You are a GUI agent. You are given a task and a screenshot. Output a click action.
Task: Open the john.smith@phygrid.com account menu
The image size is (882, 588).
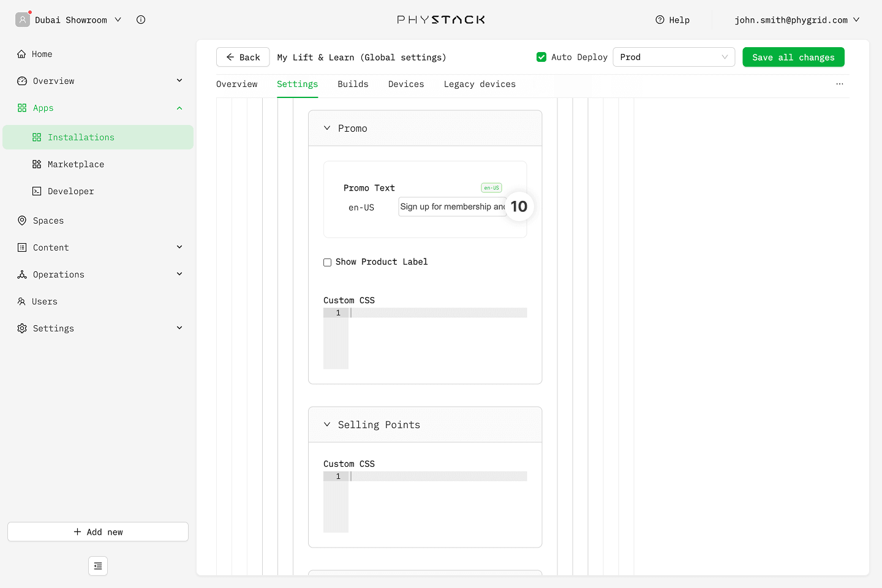point(797,20)
